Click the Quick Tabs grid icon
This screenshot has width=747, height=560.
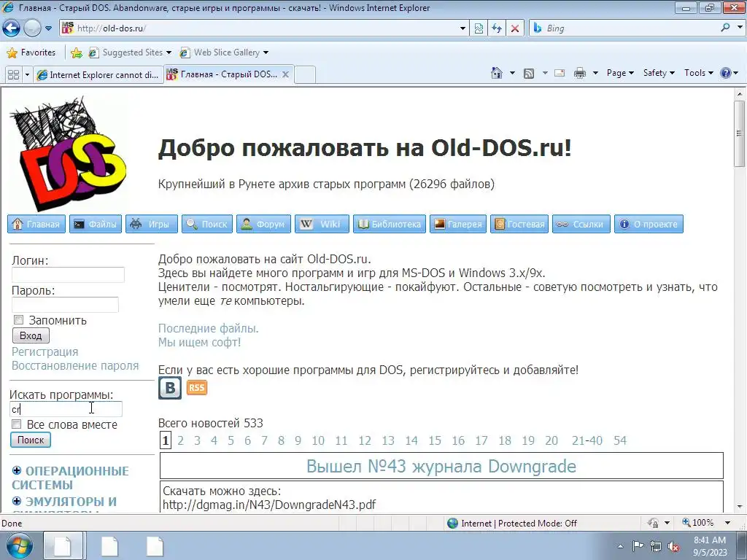[13, 75]
